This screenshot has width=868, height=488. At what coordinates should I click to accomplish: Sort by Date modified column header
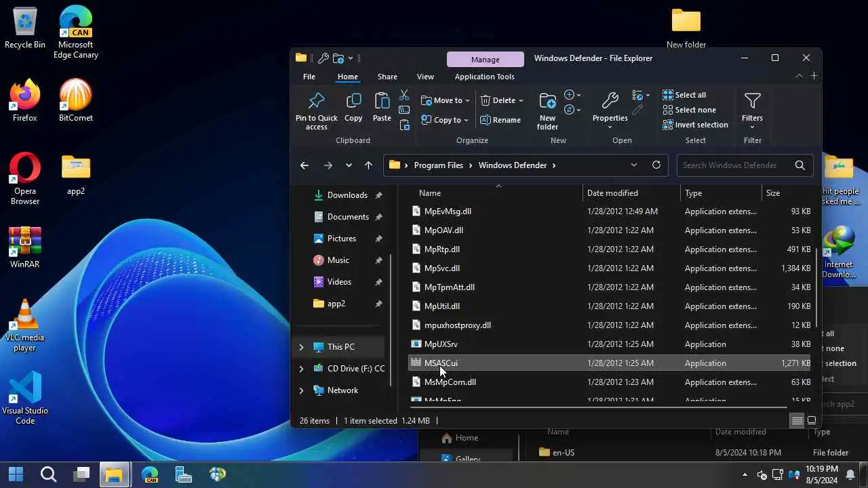point(631,193)
